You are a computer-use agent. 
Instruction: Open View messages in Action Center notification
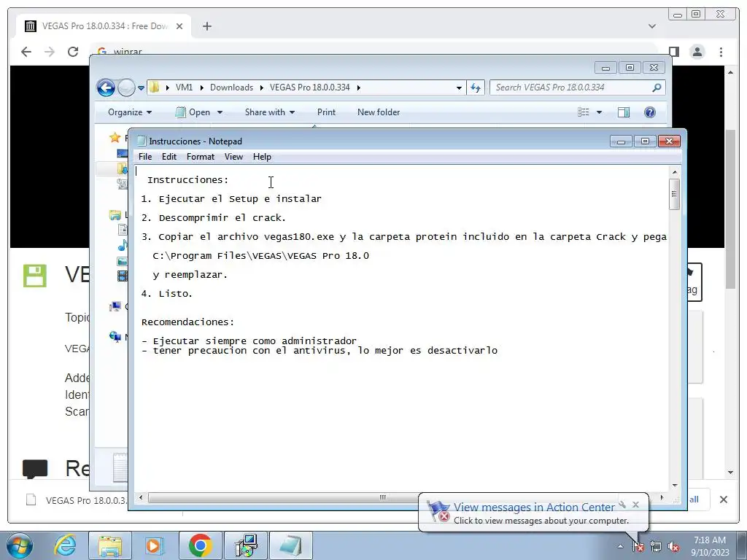(x=533, y=507)
